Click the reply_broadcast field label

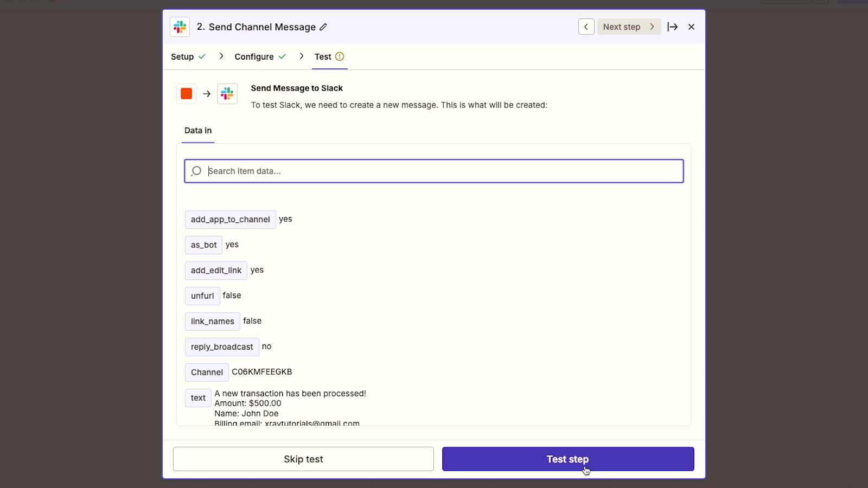222,347
